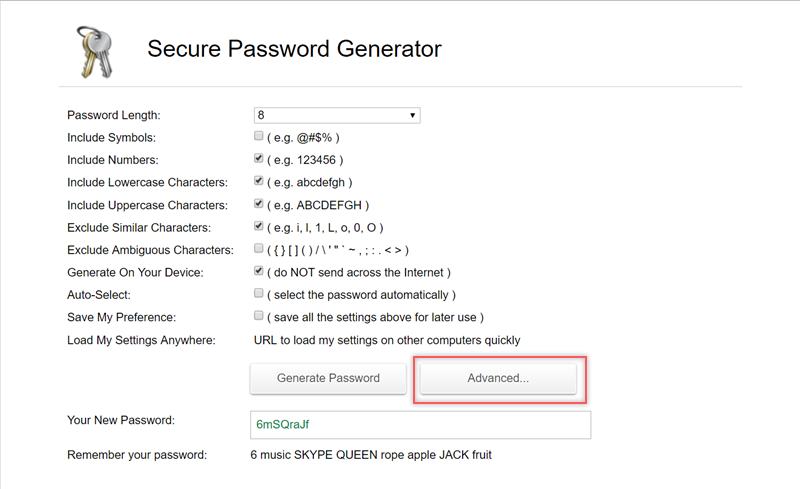Image resolution: width=800 pixels, height=489 pixels.
Task: Click the Secure Password Generator heading
Action: click(294, 49)
